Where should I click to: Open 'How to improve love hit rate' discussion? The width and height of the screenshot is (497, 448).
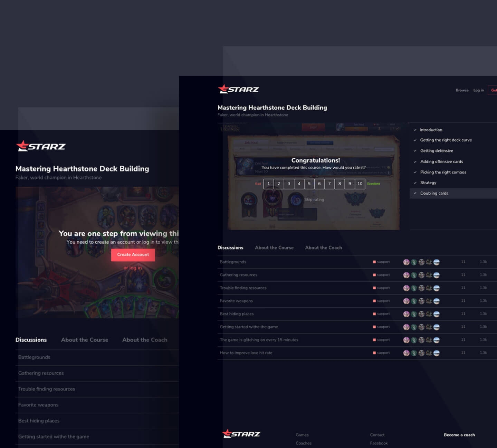pyautogui.click(x=246, y=353)
